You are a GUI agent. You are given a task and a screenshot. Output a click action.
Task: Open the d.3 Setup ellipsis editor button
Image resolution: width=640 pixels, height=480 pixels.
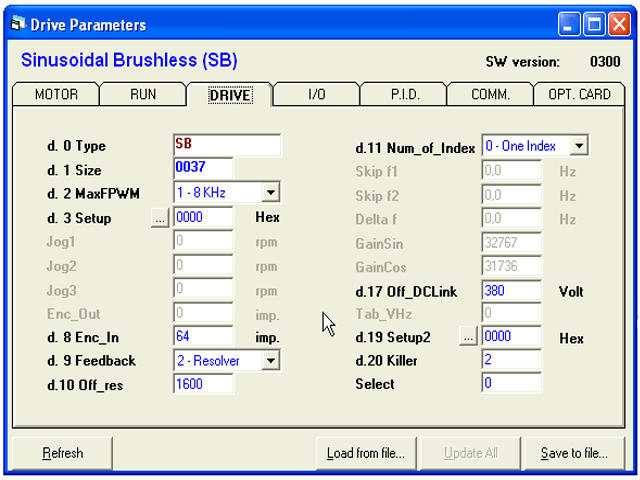point(161,217)
